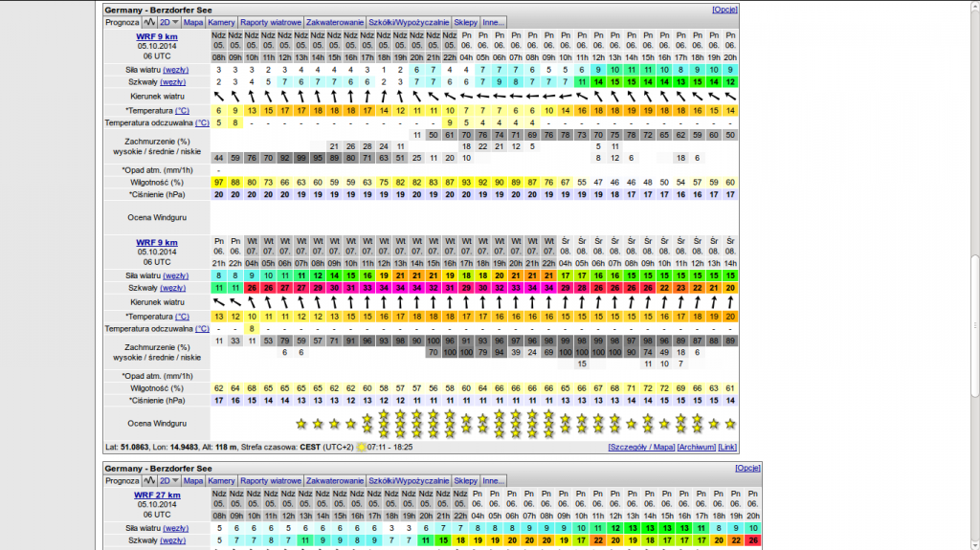
Task: Open the Inne... menu in the top widget
Action: [493, 22]
